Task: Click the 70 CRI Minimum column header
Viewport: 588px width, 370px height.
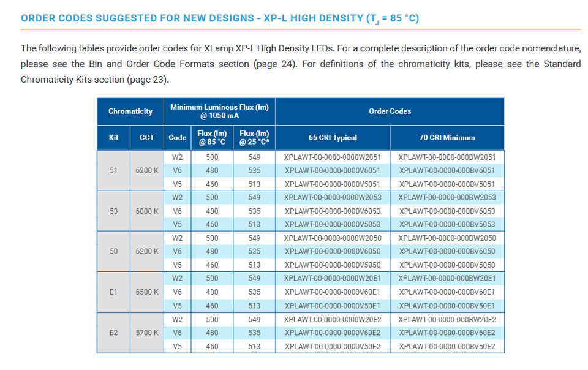Action: click(447, 138)
